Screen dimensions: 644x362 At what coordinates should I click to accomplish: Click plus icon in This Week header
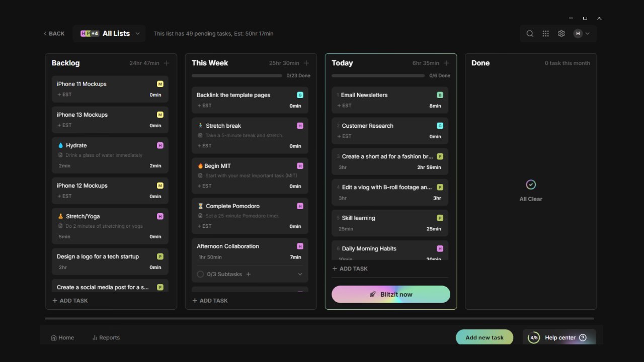(x=306, y=63)
